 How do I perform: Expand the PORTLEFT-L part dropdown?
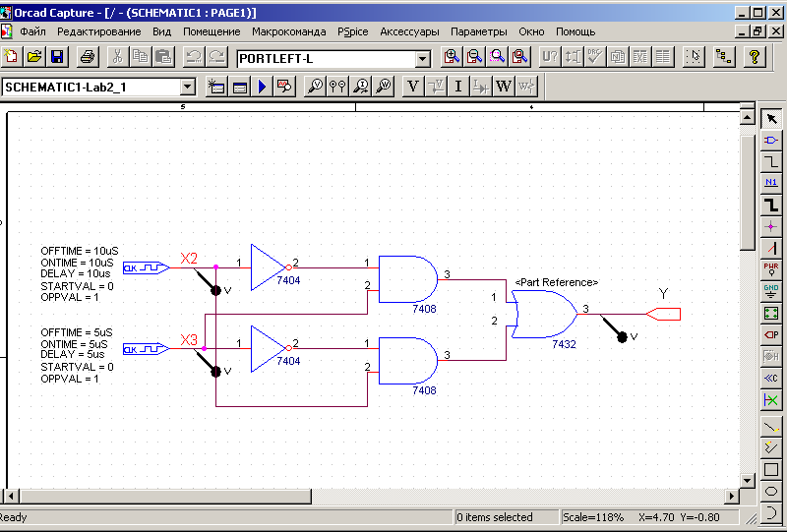[423, 59]
